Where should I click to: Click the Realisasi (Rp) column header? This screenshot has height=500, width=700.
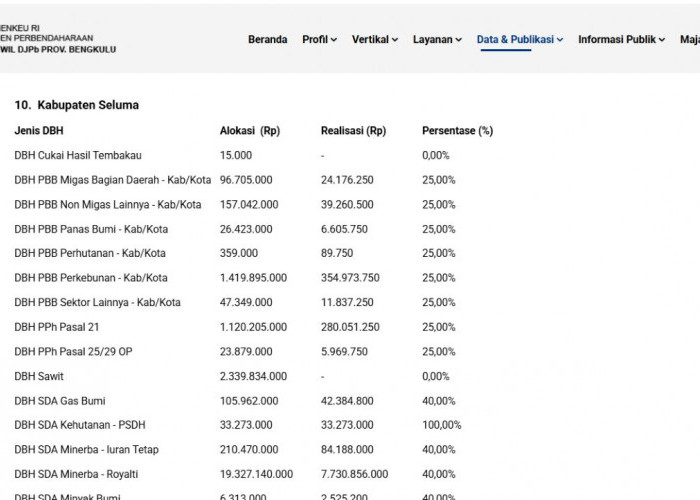353,131
